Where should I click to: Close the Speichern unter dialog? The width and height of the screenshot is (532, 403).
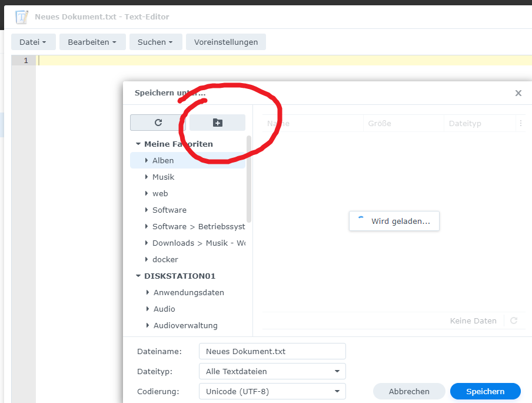point(518,93)
